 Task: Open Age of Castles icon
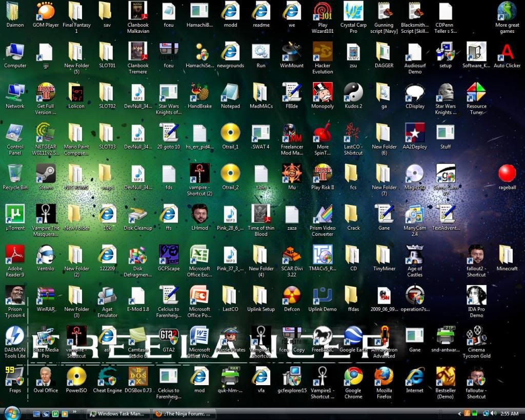(x=415, y=254)
